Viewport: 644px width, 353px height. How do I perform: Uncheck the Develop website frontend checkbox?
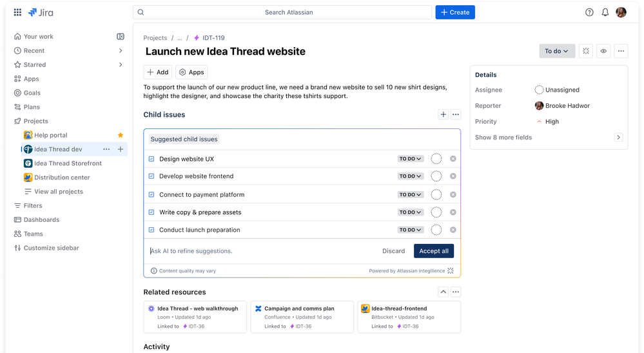click(151, 176)
